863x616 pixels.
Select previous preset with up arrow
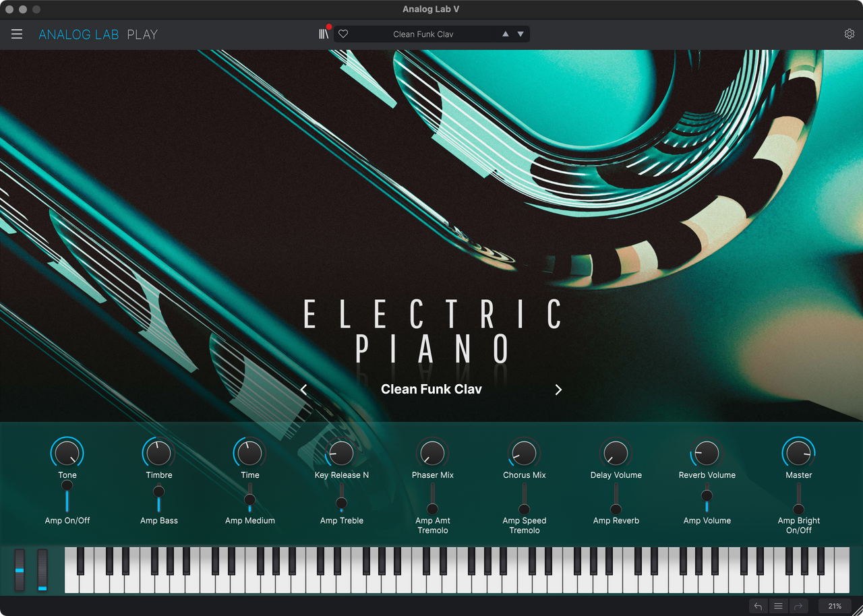(505, 34)
